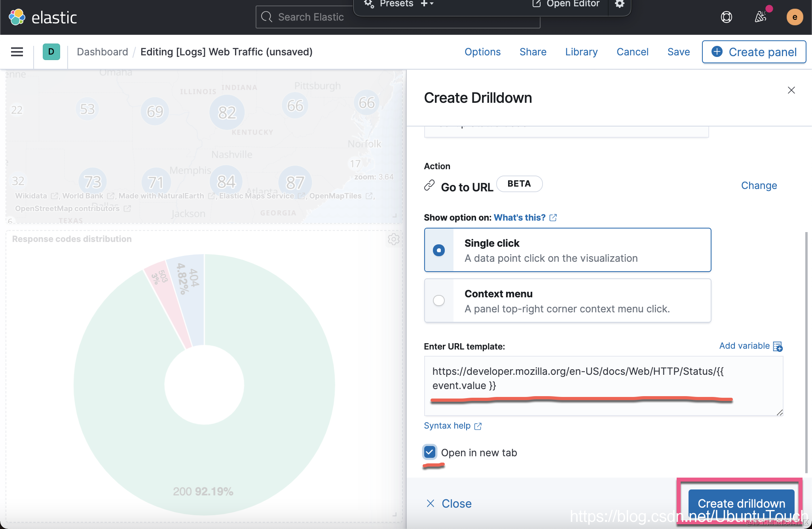Image resolution: width=812 pixels, height=529 pixels.
Task: Click the Add variable icon
Action: pos(778,346)
